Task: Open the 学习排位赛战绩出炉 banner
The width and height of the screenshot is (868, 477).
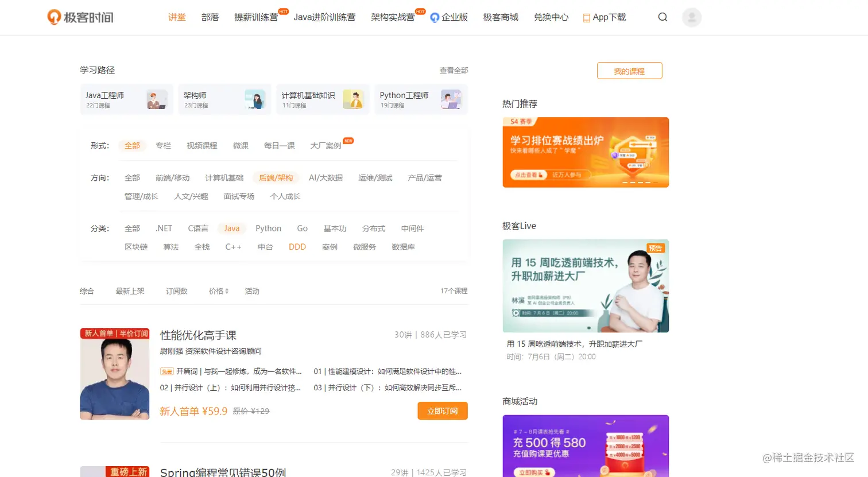Action: [x=586, y=152]
